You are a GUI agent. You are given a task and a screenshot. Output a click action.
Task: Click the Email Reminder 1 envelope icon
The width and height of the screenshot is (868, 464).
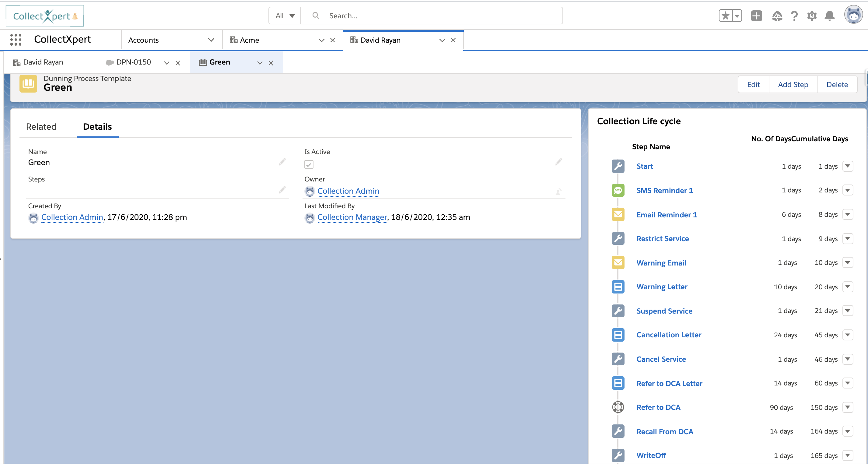[618, 214]
